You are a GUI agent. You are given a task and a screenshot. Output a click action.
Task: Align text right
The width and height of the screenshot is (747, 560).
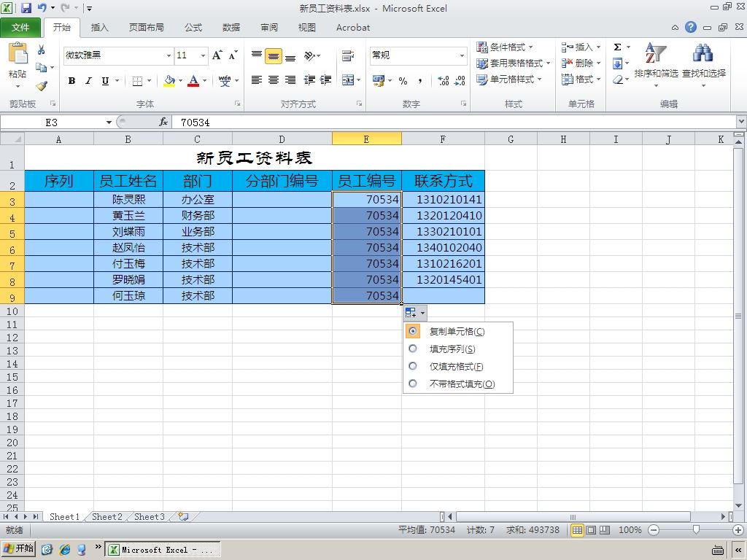tap(290, 80)
